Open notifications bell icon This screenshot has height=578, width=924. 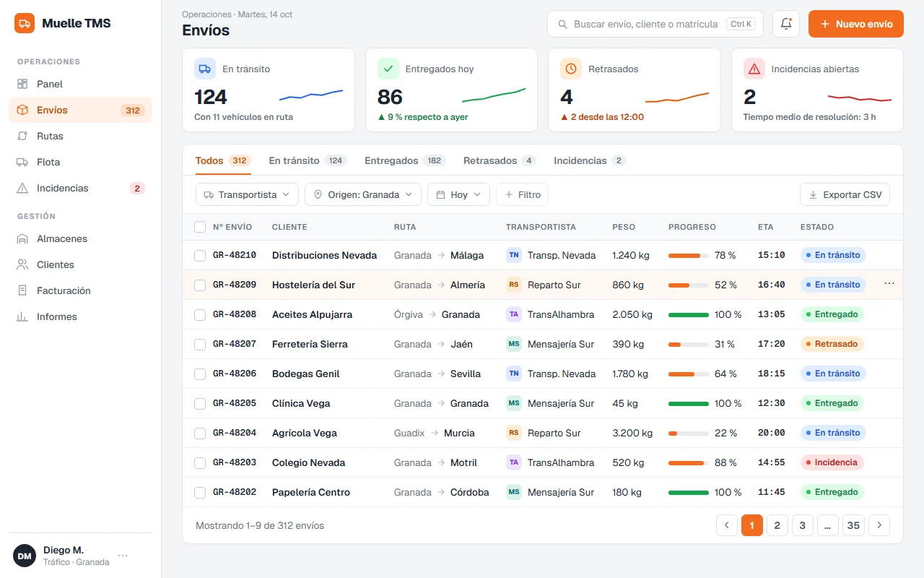(x=786, y=24)
